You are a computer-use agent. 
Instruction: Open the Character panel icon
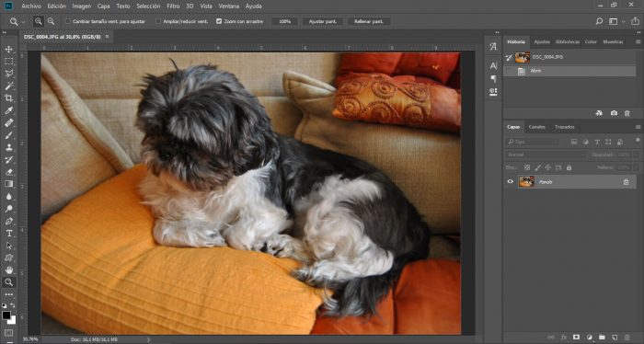click(x=493, y=65)
